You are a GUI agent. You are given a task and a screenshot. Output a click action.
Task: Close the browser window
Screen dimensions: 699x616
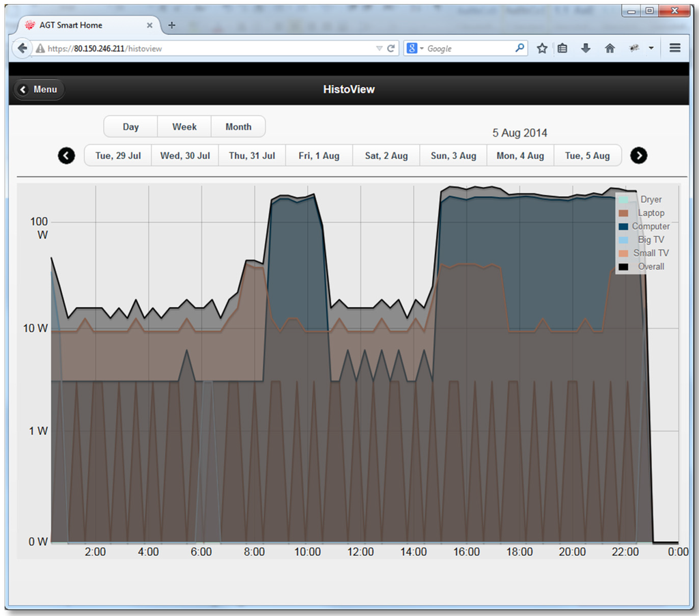(674, 11)
